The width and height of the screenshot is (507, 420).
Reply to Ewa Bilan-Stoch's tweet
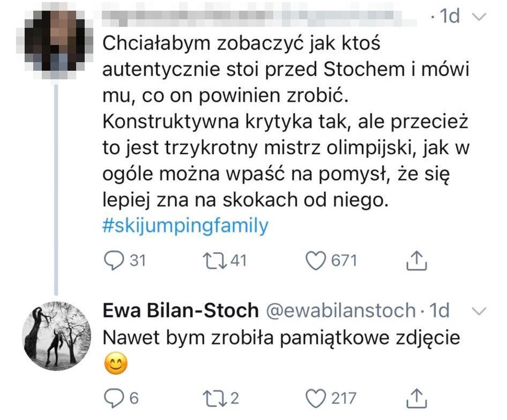click(x=113, y=398)
